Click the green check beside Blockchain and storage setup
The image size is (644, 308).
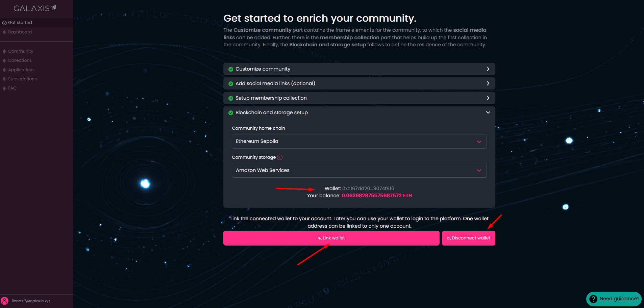point(231,113)
